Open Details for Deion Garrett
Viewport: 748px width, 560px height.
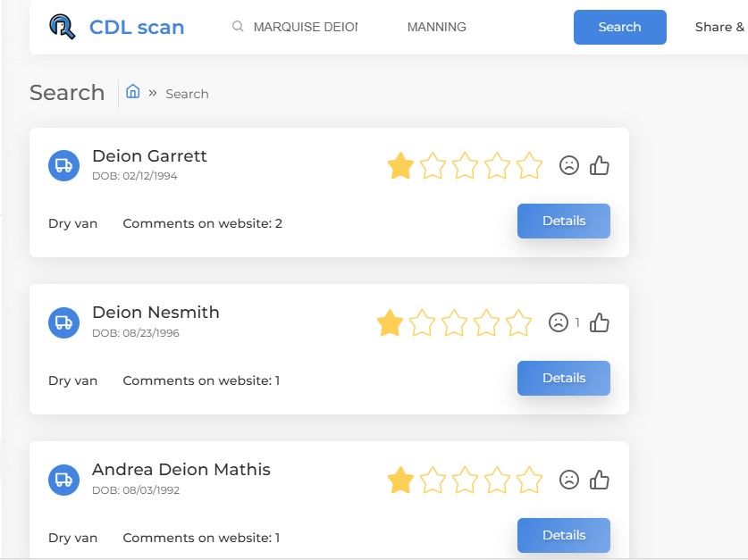[563, 221]
